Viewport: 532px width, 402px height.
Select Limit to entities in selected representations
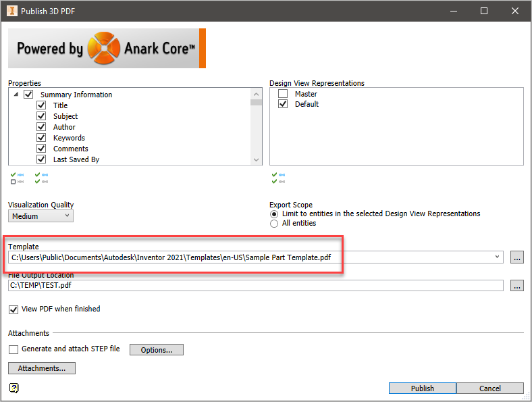274,214
